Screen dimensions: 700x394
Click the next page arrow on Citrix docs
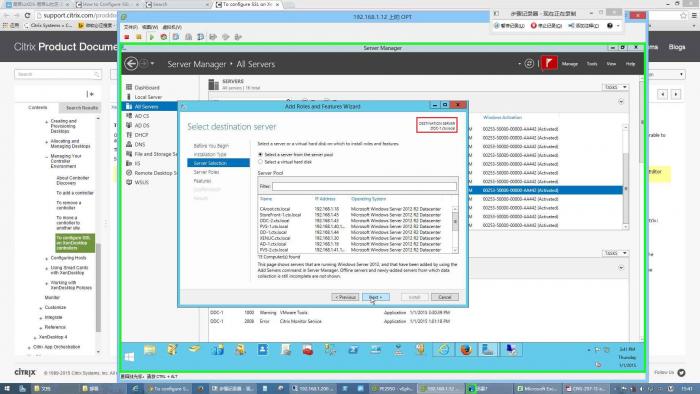tap(676, 94)
